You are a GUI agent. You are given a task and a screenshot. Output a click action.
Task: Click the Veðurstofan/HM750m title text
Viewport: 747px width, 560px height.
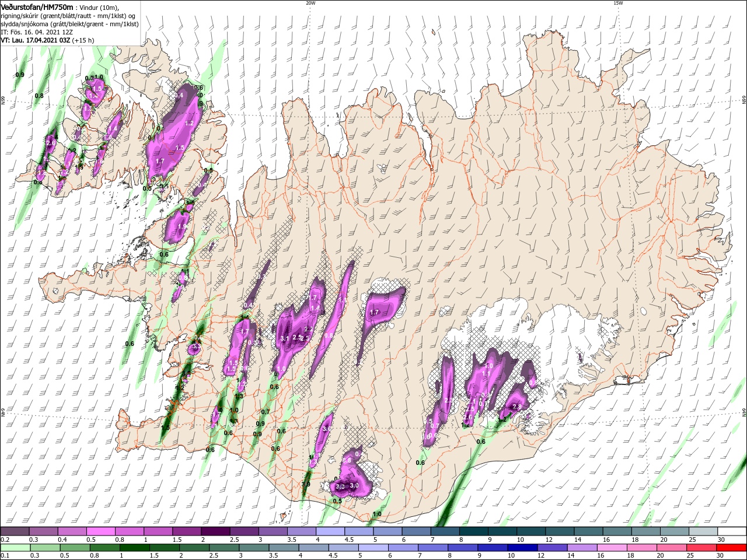click(37, 6)
